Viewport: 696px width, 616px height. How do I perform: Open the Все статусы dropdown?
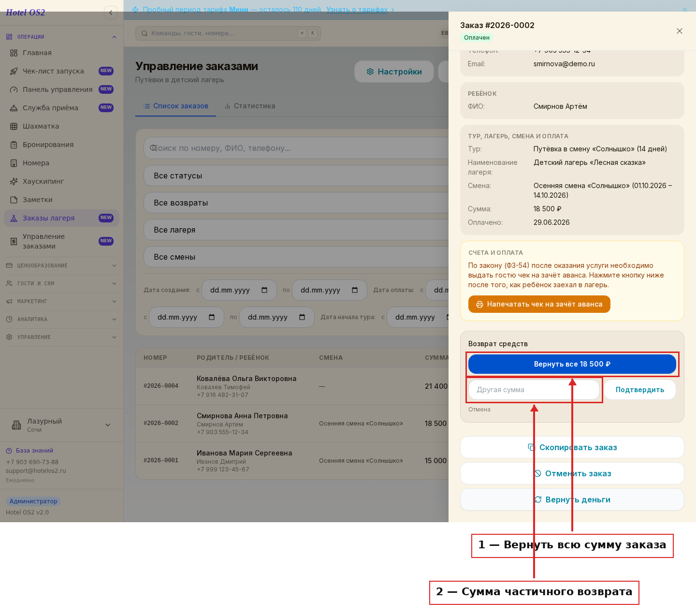point(296,176)
